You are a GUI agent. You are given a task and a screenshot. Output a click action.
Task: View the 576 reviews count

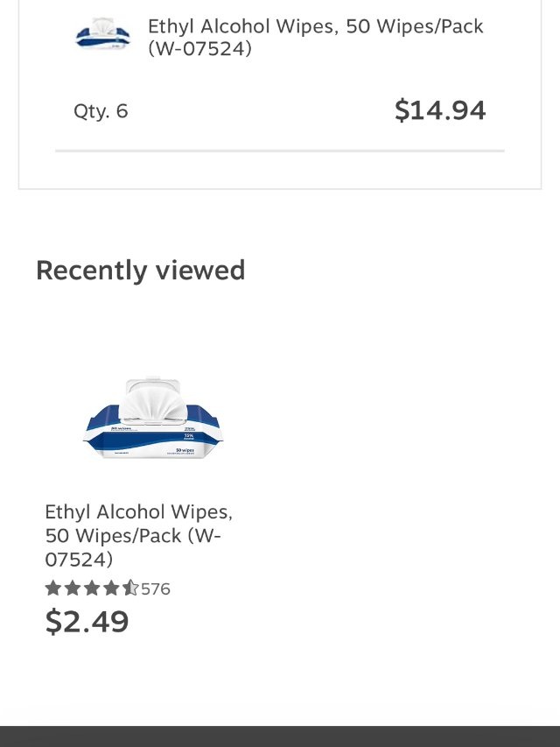[156, 589]
